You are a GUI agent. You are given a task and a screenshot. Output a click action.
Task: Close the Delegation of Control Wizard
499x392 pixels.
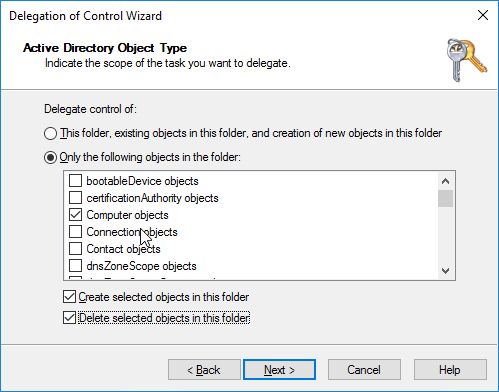pos(483,15)
